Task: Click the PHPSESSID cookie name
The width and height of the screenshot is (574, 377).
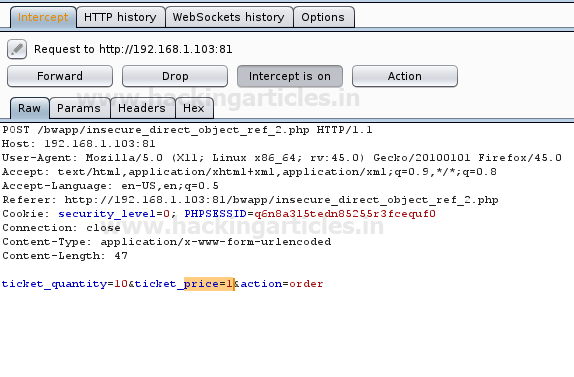Action: tap(216, 214)
